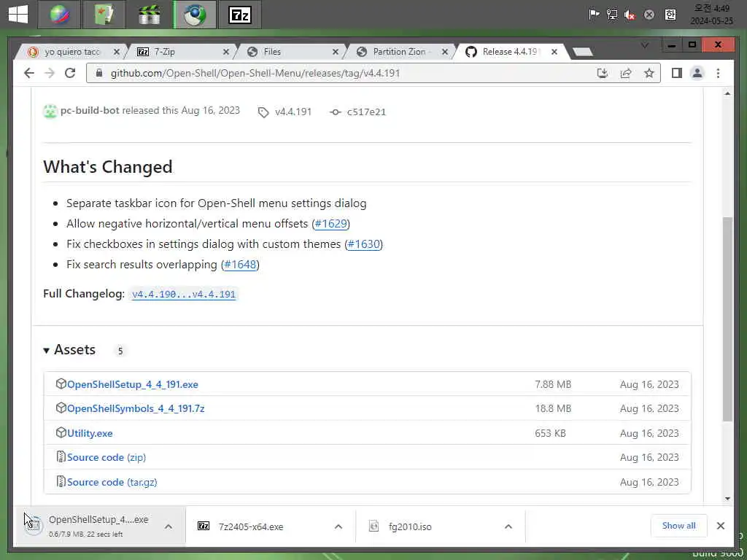Share this page via the share icon
This screenshot has width=747, height=560.
(625, 73)
